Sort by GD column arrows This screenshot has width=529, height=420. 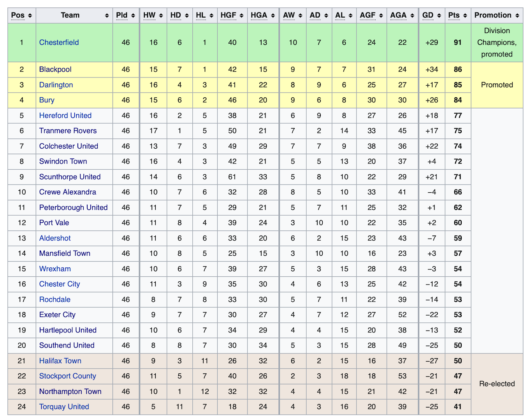click(x=439, y=16)
